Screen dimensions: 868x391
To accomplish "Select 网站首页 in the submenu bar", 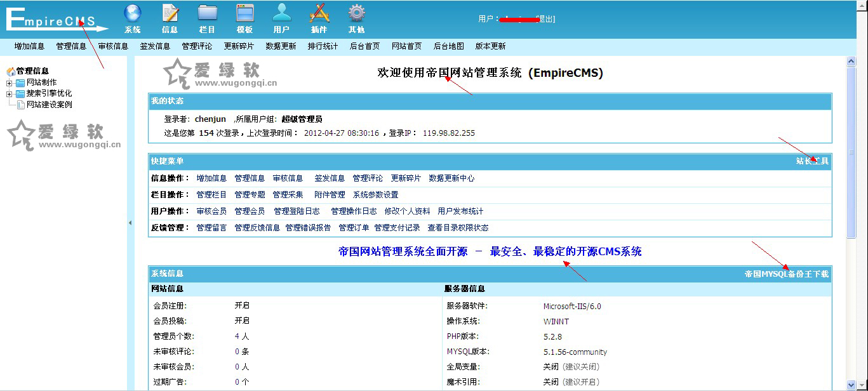I will pyautogui.click(x=406, y=46).
